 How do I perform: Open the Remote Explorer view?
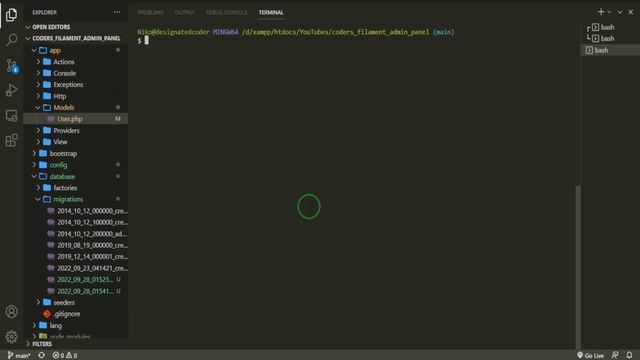tap(11, 116)
